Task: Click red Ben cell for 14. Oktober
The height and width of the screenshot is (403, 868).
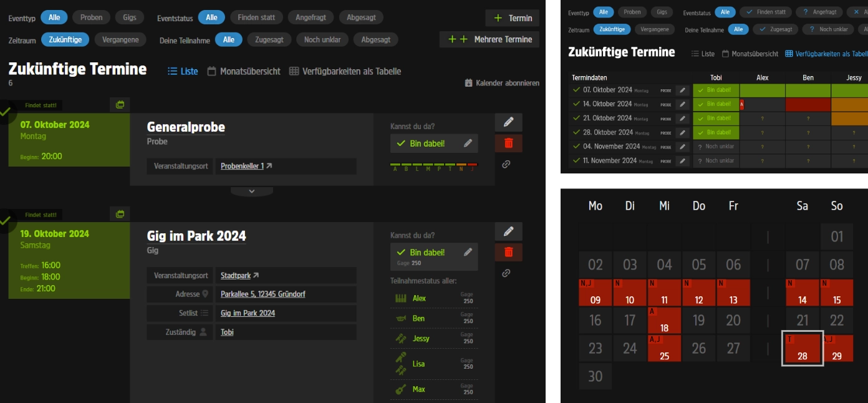Action: 808,104
